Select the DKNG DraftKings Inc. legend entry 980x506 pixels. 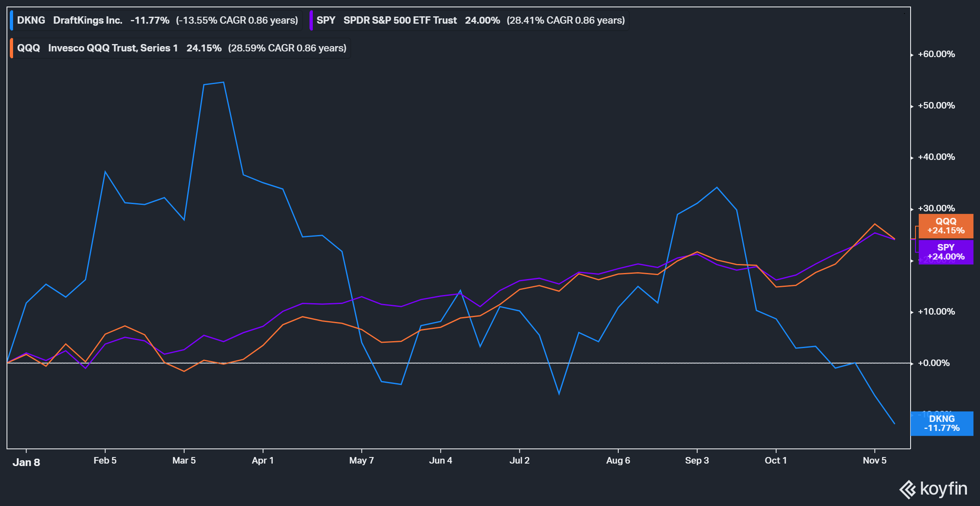[156, 20]
